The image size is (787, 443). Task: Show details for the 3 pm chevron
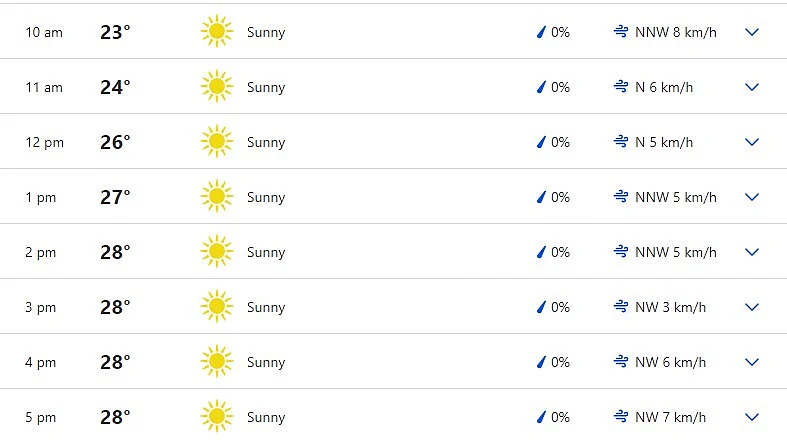coord(753,307)
